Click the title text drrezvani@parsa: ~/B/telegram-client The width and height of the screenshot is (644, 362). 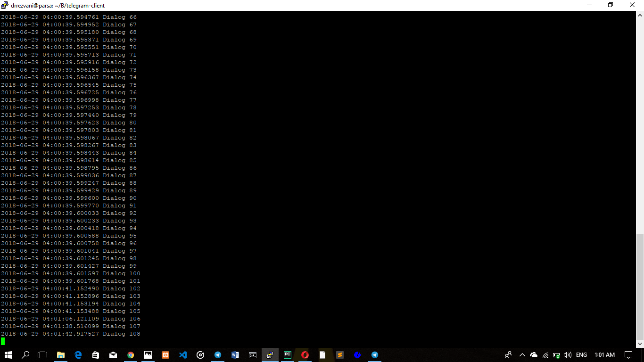pyautogui.click(x=58, y=6)
